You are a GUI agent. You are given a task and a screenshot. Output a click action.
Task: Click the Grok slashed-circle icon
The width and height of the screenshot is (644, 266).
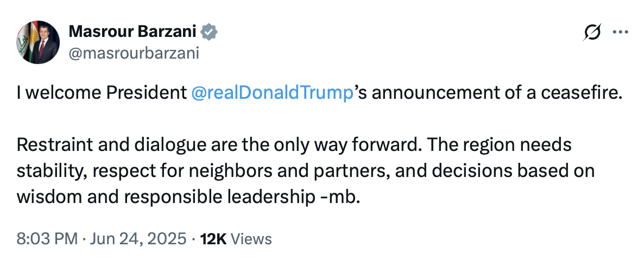point(592,33)
